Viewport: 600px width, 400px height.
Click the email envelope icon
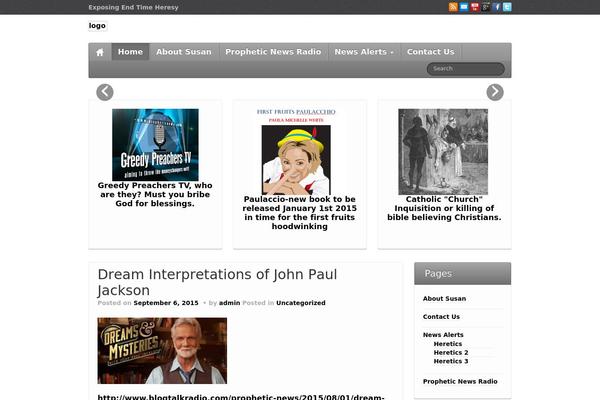(464, 7)
